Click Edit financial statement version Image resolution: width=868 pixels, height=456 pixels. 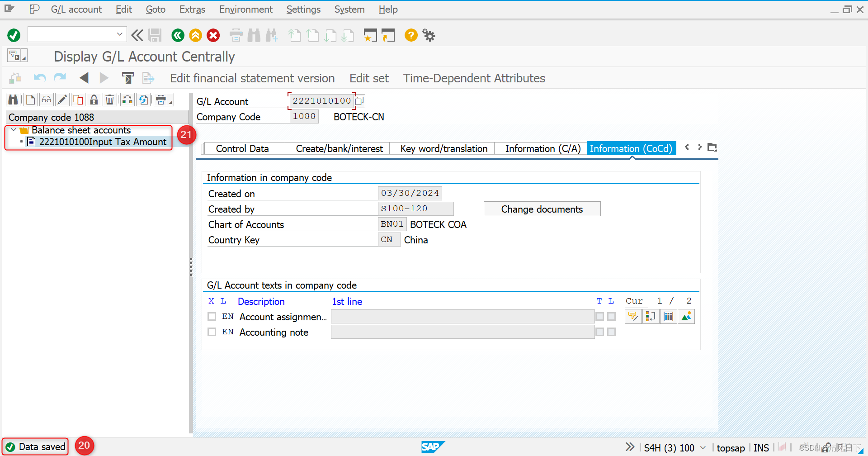click(252, 78)
